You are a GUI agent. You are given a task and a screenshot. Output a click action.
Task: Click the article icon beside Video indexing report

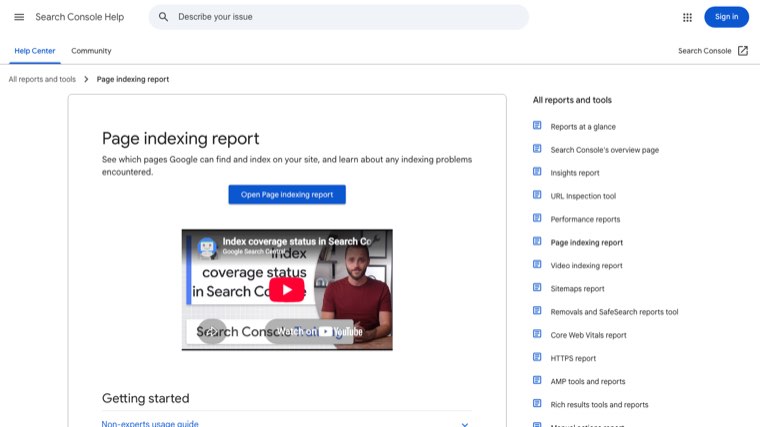pos(537,265)
